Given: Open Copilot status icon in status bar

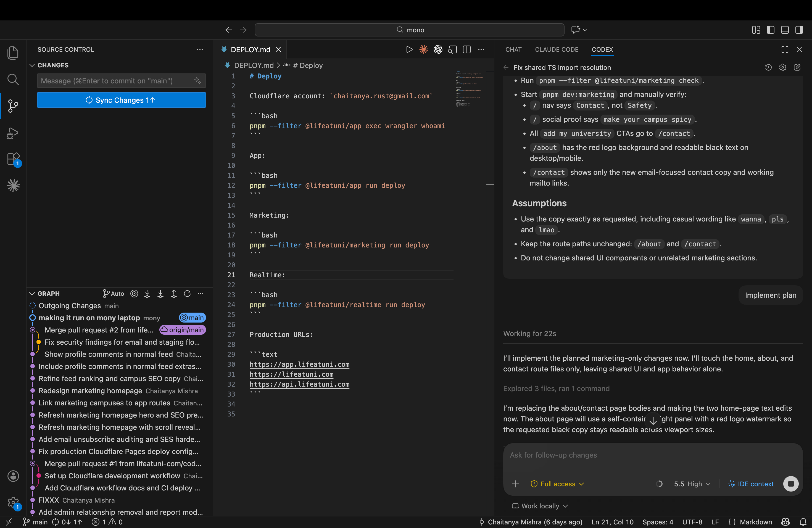Looking at the screenshot, I should 785,522.
